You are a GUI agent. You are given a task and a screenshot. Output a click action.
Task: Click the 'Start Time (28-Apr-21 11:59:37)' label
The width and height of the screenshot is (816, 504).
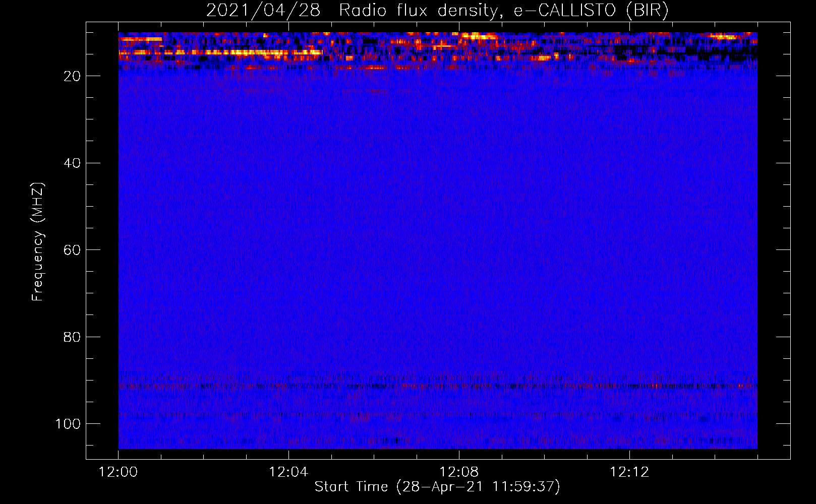[x=437, y=486]
